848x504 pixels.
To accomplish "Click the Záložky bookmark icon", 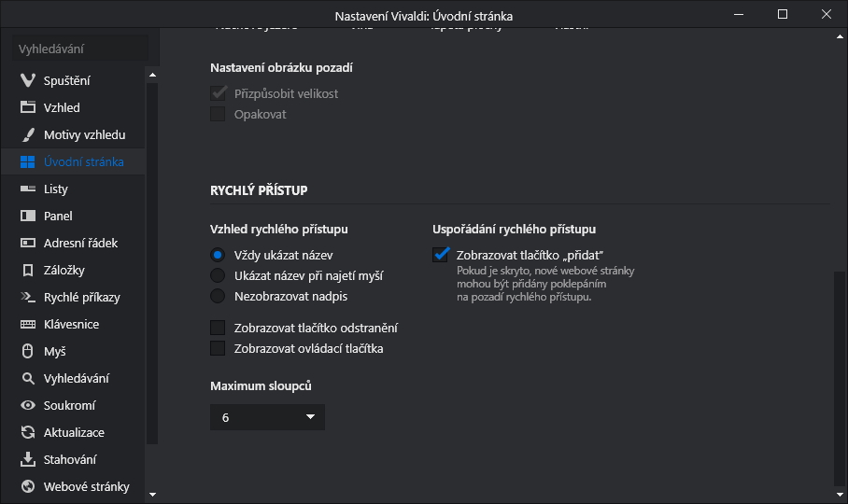I will (27, 270).
